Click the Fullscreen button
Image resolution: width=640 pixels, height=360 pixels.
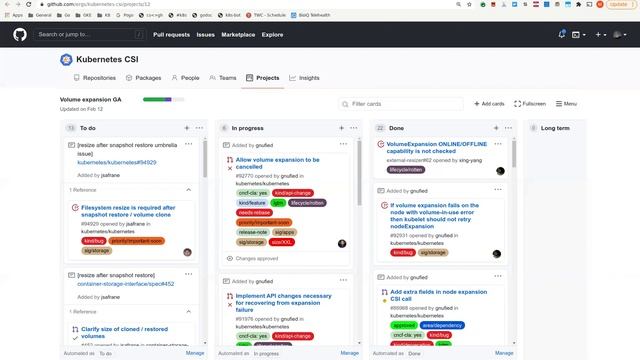pyautogui.click(x=530, y=104)
